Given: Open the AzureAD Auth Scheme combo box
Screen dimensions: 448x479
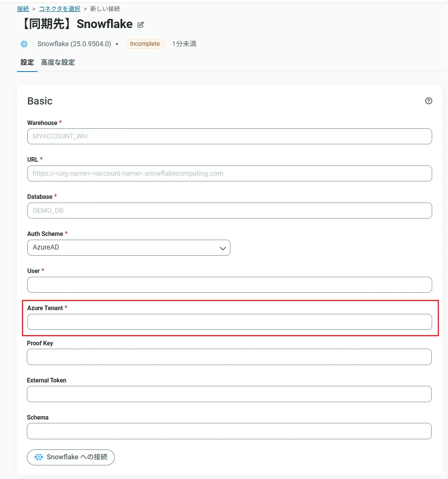Looking at the screenshot, I should coord(129,248).
